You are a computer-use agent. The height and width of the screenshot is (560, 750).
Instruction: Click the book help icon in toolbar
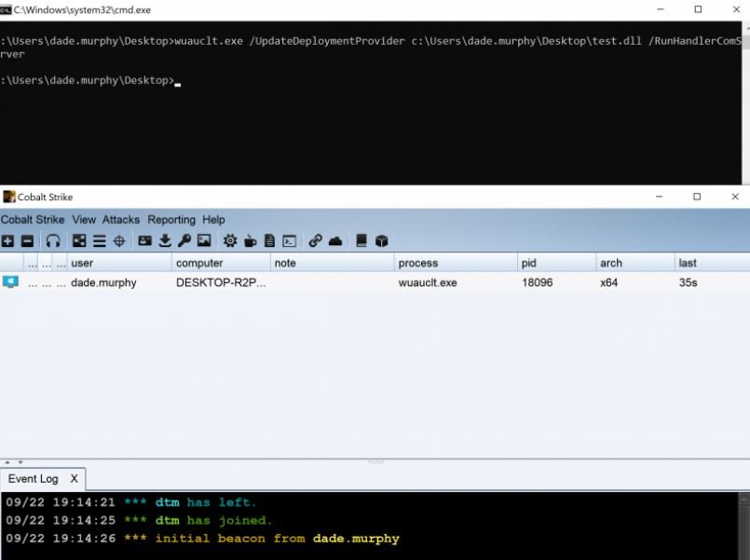[361, 240]
